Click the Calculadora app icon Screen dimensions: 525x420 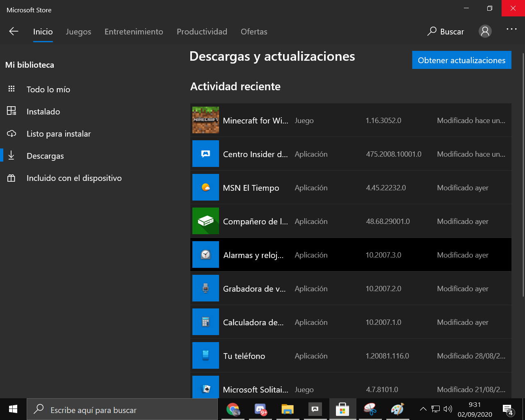pos(205,322)
